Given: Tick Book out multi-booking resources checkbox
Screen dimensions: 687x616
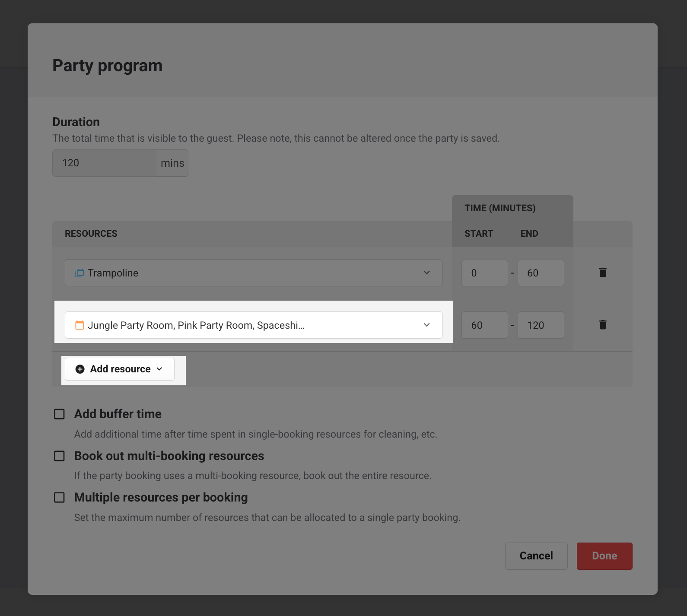Looking at the screenshot, I should [x=59, y=456].
